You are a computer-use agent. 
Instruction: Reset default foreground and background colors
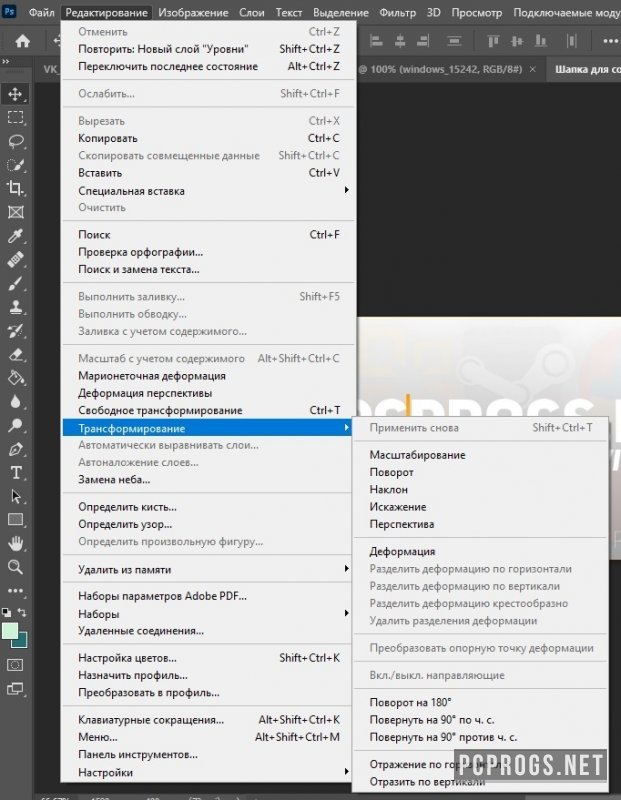(7, 612)
